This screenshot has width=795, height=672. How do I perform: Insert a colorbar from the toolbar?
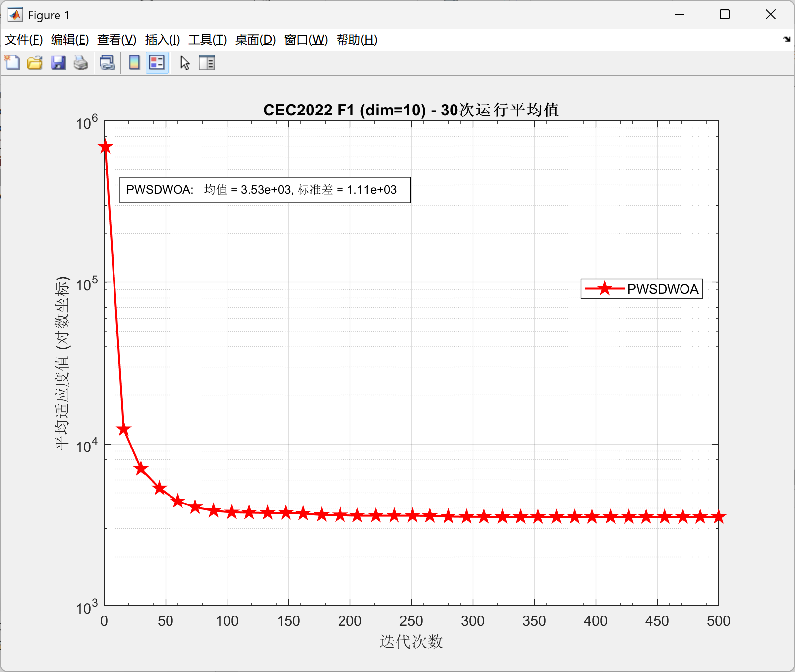pyautogui.click(x=134, y=63)
